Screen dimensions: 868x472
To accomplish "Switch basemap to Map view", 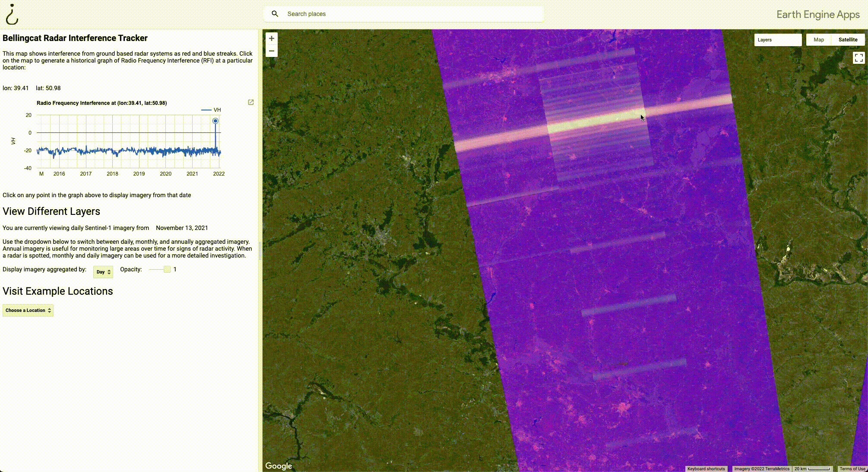I will (818, 40).
